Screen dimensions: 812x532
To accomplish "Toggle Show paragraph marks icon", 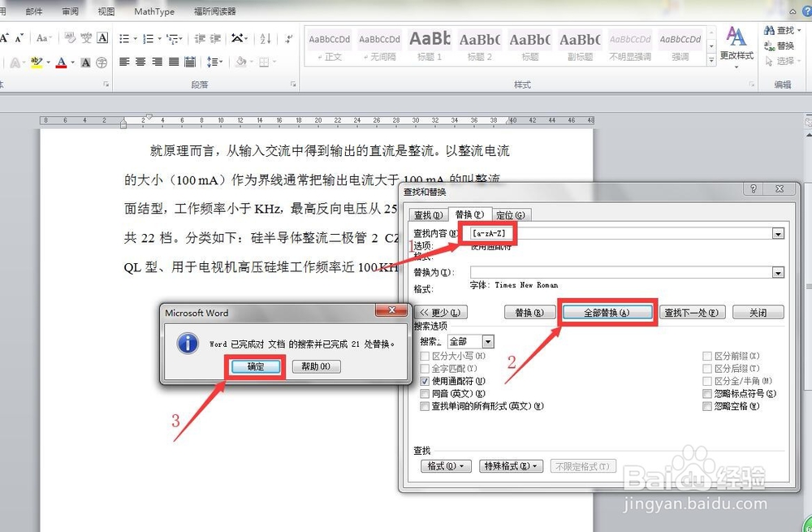I will click(289, 39).
